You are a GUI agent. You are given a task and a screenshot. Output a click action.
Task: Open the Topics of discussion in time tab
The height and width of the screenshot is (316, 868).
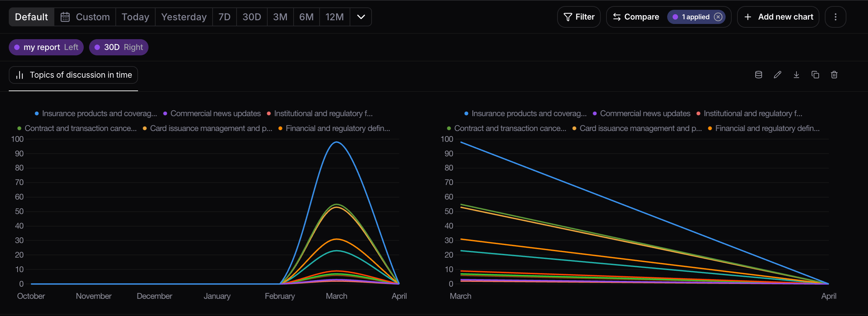click(73, 75)
